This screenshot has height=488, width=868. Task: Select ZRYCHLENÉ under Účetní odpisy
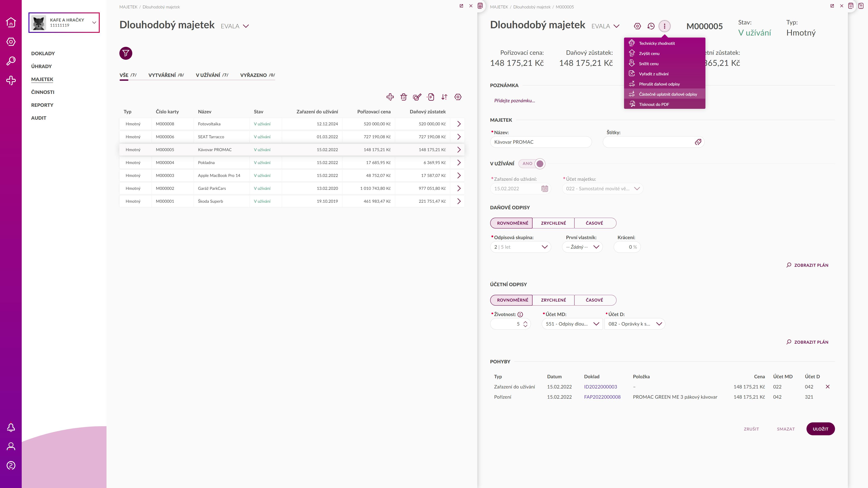[x=553, y=300]
